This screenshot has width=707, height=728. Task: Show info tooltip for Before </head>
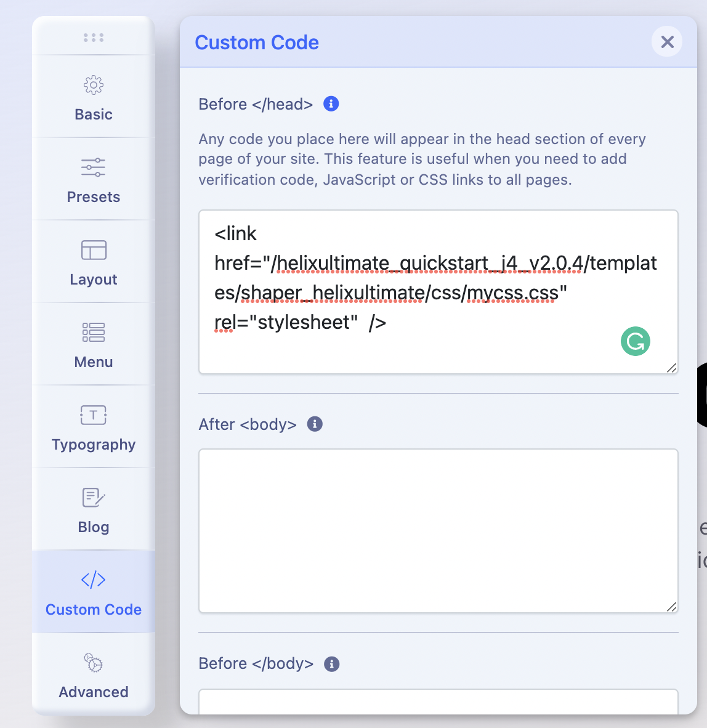point(331,104)
